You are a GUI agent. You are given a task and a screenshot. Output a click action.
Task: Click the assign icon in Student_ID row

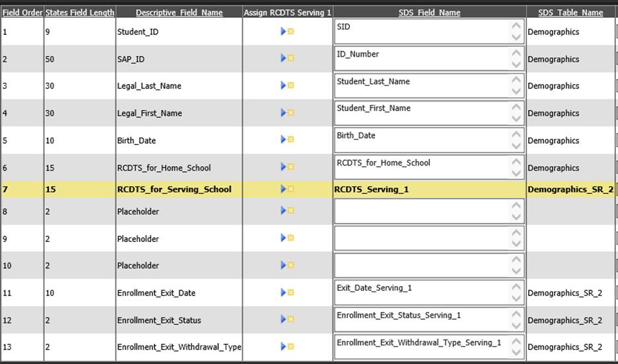point(287,32)
